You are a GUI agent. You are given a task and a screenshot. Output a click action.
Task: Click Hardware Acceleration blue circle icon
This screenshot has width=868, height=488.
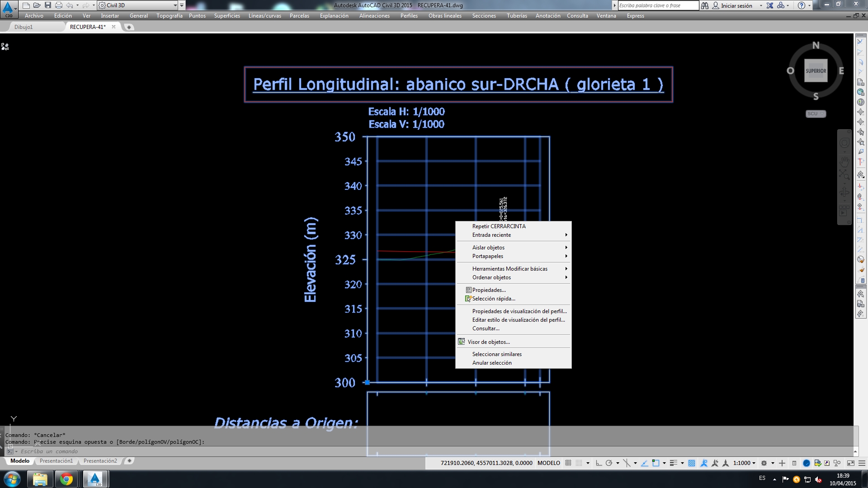(x=806, y=463)
